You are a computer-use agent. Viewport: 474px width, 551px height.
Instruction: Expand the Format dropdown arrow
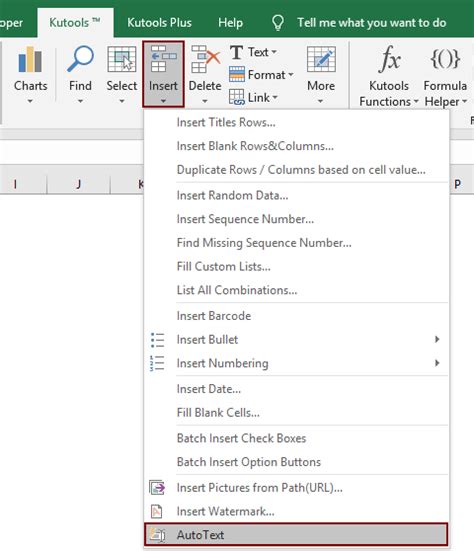(x=291, y=74)
